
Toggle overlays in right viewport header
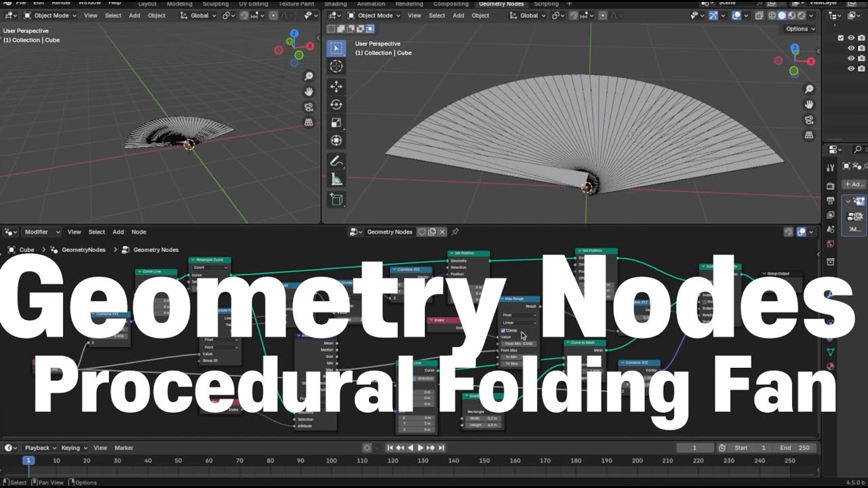(x=736, y=15)
